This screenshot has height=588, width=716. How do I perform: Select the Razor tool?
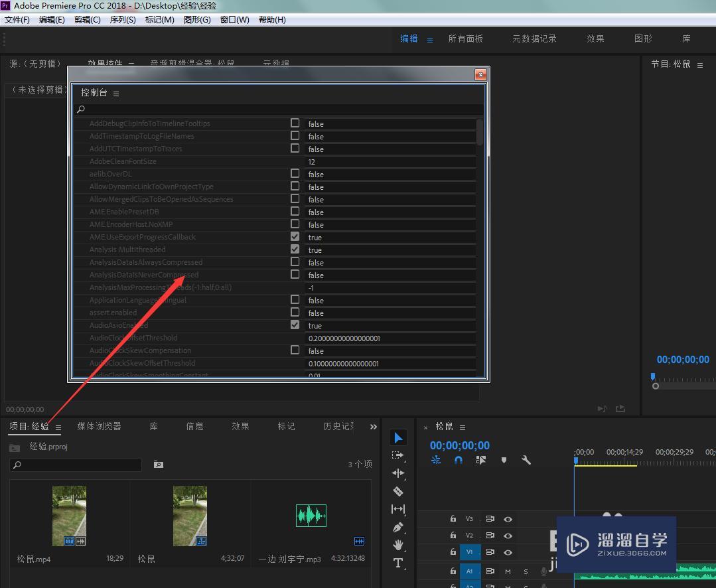pos(397,491)
